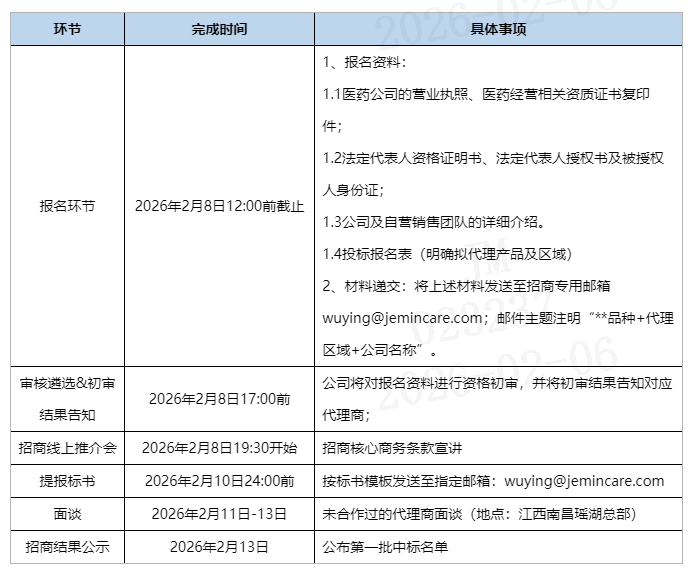Select the 报名环节 cell
Image resolution: width=691 pixels, height=574 pixels.
click(67, 207)
